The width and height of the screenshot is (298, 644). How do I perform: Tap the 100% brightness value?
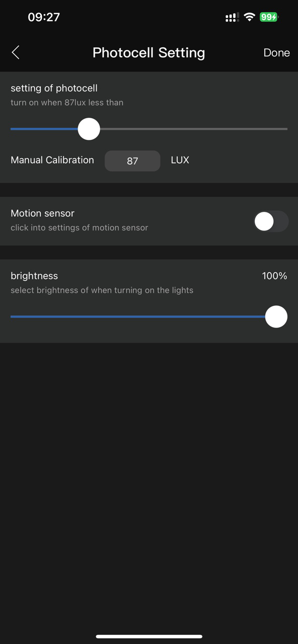tap(274, 276)
